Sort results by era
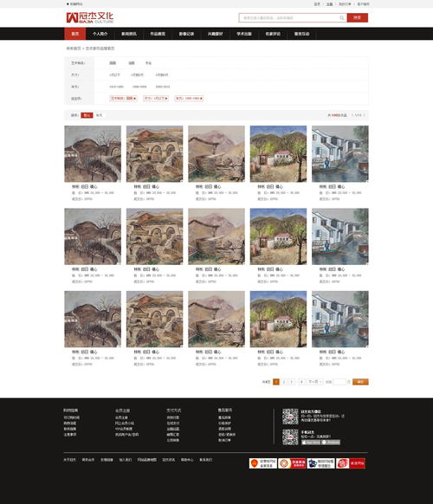This screenshot has width=433, height=504. 99,115
